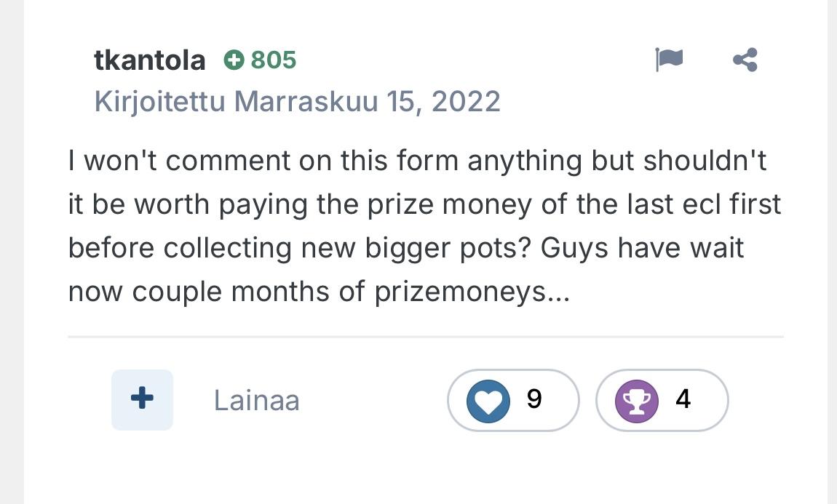This screenshot has height=504, width=837.
Task: Click the trophy reaction count 4
Action: coord(683,399)
